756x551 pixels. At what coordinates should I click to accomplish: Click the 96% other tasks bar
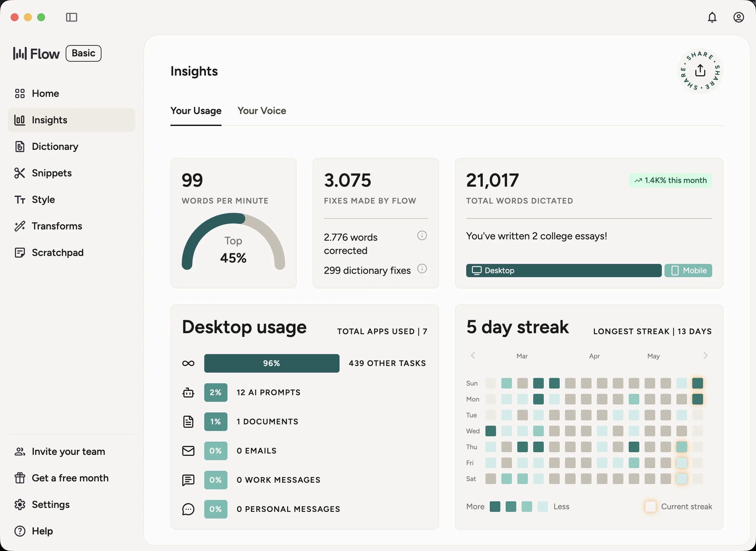point(272,363)
